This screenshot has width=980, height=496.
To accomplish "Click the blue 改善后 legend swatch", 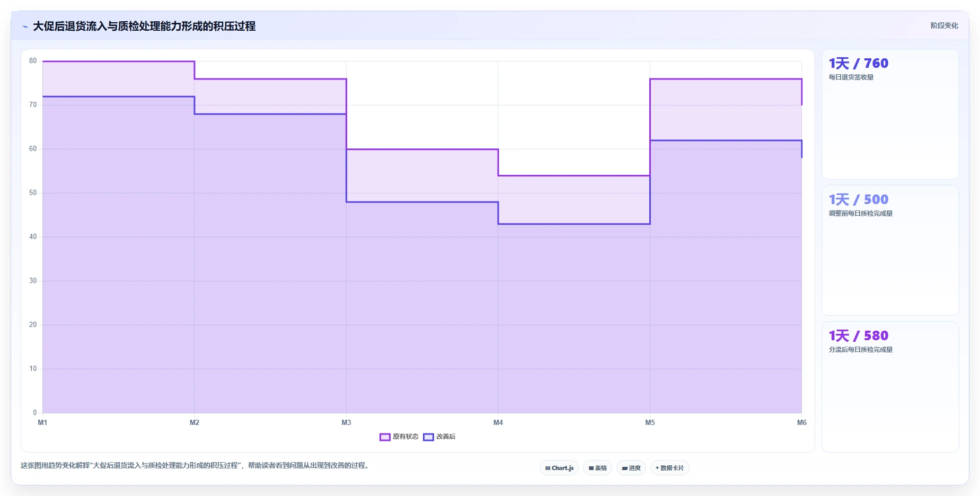I will click(x=428, y=437).
